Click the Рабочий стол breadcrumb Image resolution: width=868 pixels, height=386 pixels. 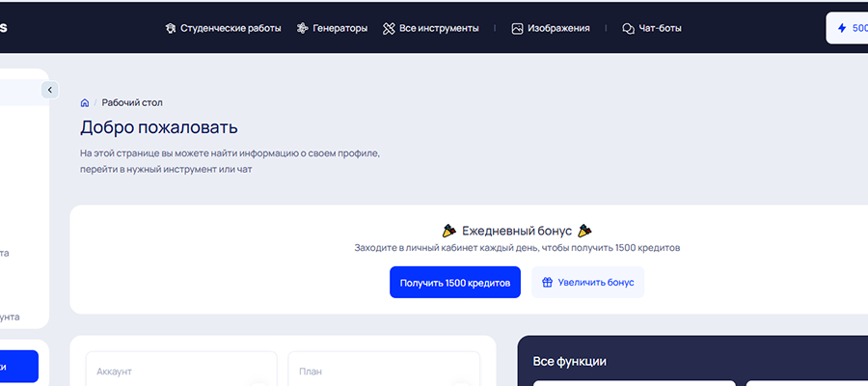point(132,103)
